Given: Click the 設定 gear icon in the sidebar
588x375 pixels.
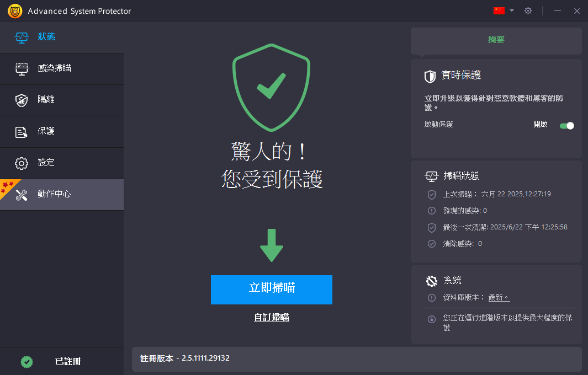Looking at the screenshot, I should pos(22,163).
